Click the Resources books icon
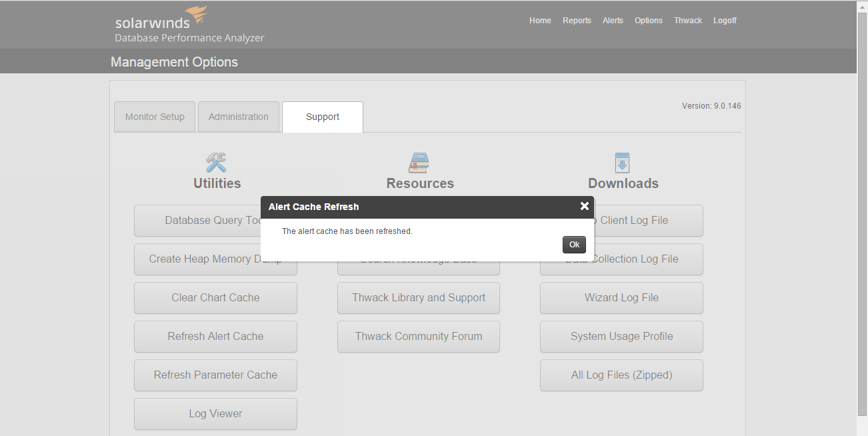Image resolution: width=868 pixels, height=436 pixels. (419, 163)
